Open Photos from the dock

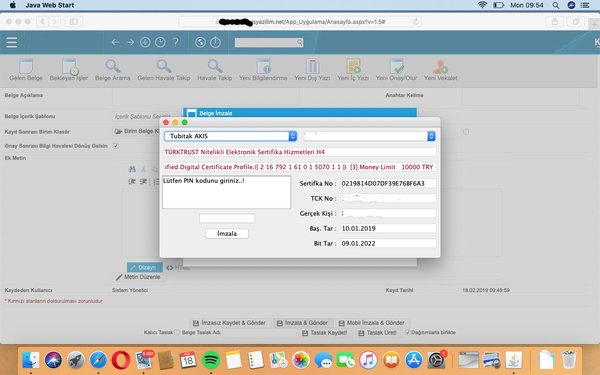click(301, 360)
